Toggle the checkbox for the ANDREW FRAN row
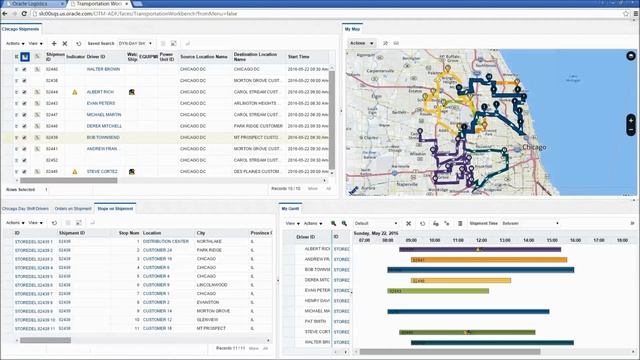 coord(24,149)
